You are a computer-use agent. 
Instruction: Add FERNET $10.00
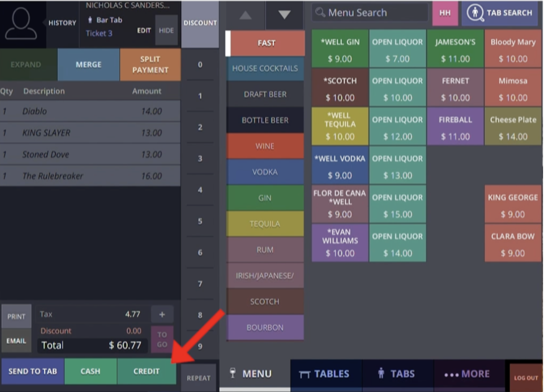(x=456, y=87)
